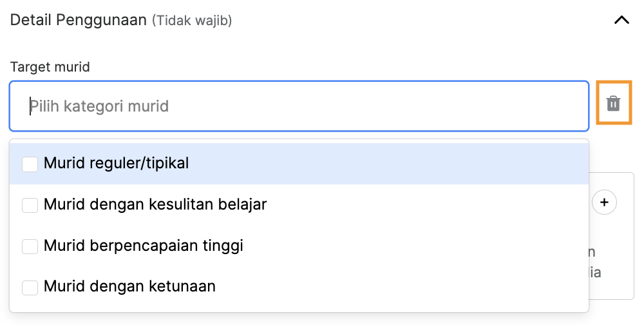Toggle the Murid dengan ketunaan checkbox
644x325 pixels.
click(30, 287)
